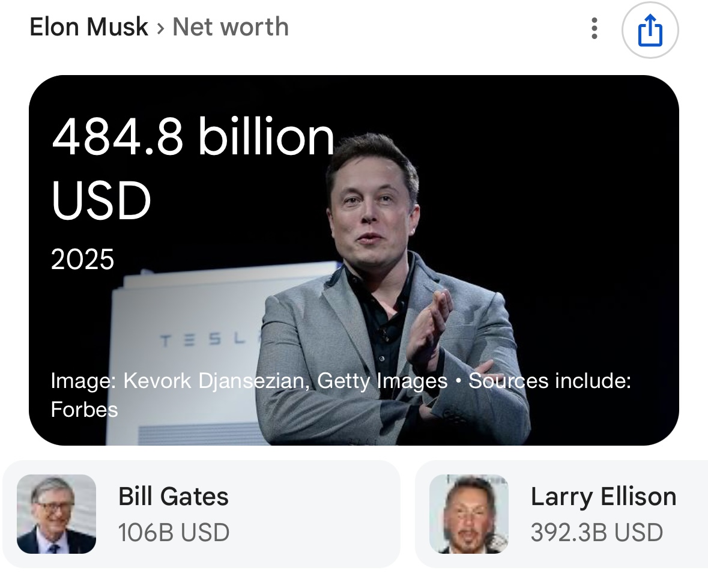Click the Sources include label

(x=549, y=381)
